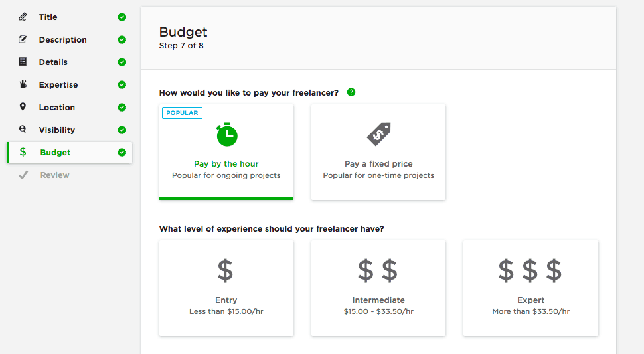Screen dimensions: 644x354
Task: Choose the Pay by the hour option
Action: click(226, 152)
